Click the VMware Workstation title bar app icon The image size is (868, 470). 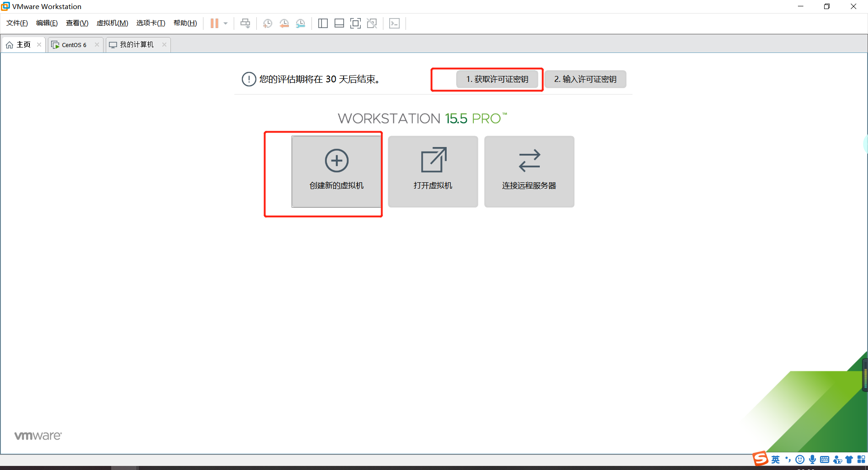[5, 6]
